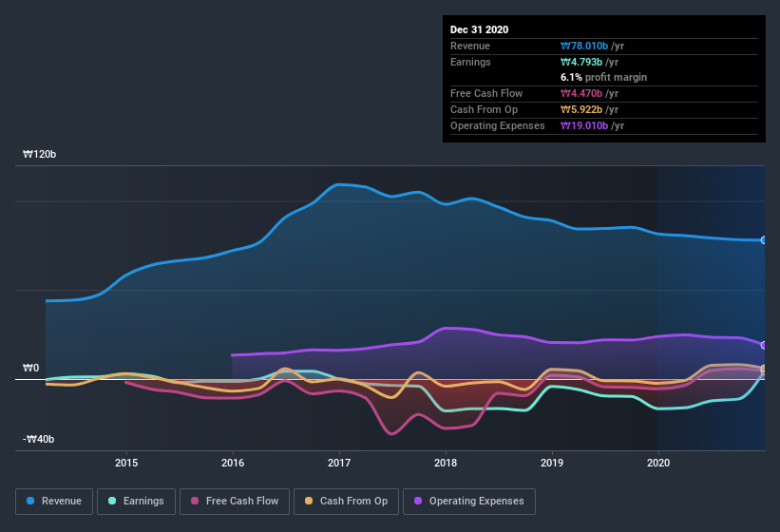This screenshot has height=532, width=780.
Task: Click the Cash From Op line end marker
Action: pyautogui.click(x=764, y=369)
